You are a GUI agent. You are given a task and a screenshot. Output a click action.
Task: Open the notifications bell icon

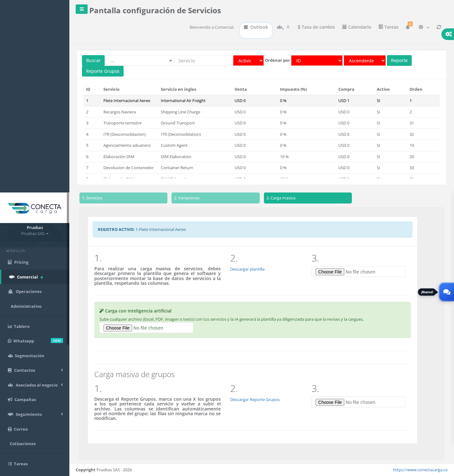pyautogui.click(x=408, y=27)
